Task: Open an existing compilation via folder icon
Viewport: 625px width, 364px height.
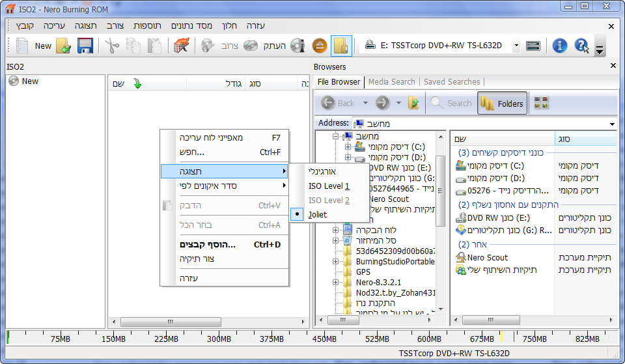Action: [x=63, y=46]
